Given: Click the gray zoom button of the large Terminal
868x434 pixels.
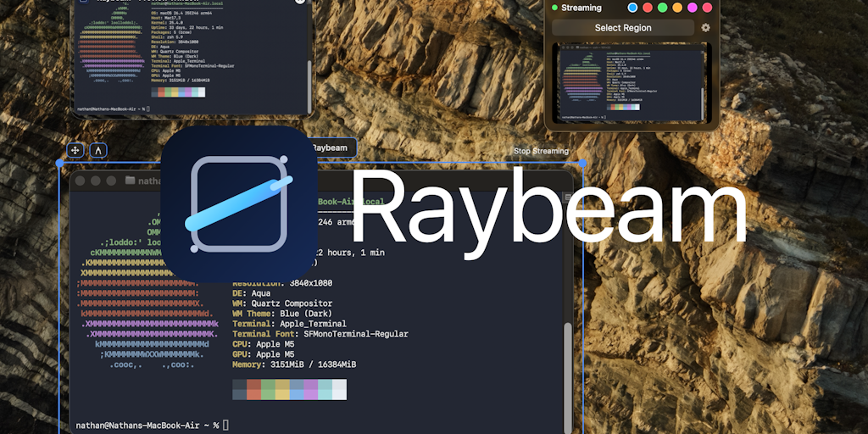Looking at the screenshot, I should click(111, 181).
